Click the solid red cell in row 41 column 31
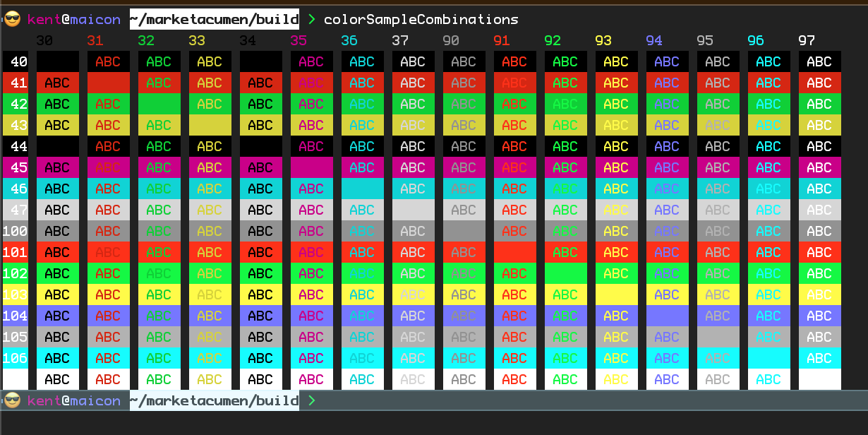Screen dimensions: 868x435 109,83
